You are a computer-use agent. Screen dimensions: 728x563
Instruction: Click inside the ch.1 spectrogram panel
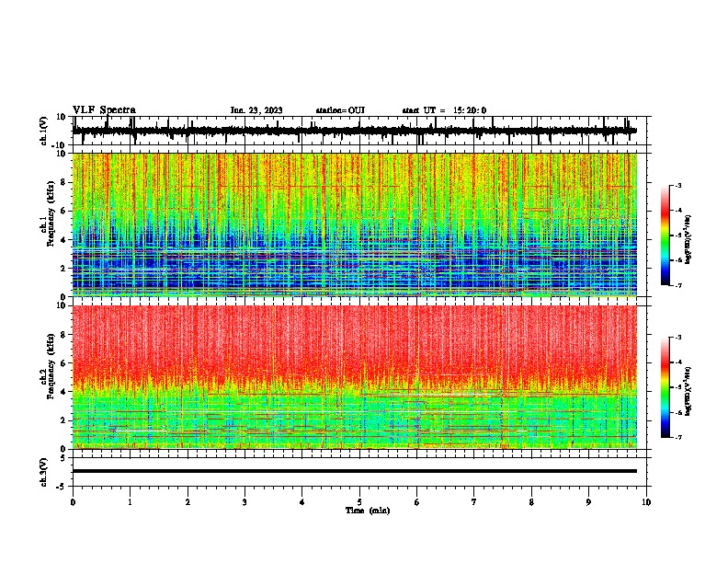point(355,224)
